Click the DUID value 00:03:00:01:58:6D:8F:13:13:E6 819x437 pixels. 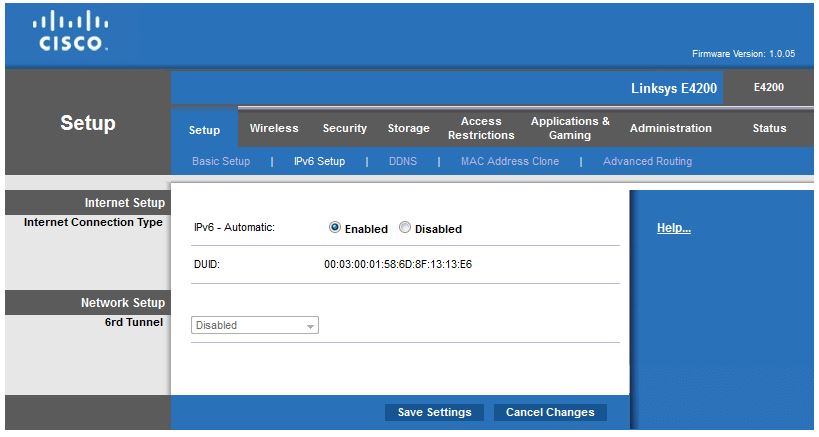point(398,264)
